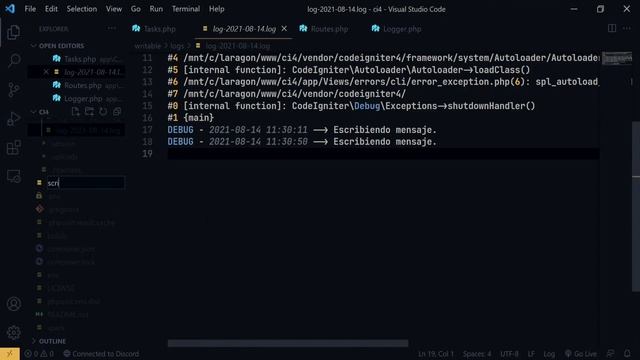Image resolution: width=640 pixels, height=360 pixels.
Task: Open the Manage gear icon
Action: [x=13, y=332]
